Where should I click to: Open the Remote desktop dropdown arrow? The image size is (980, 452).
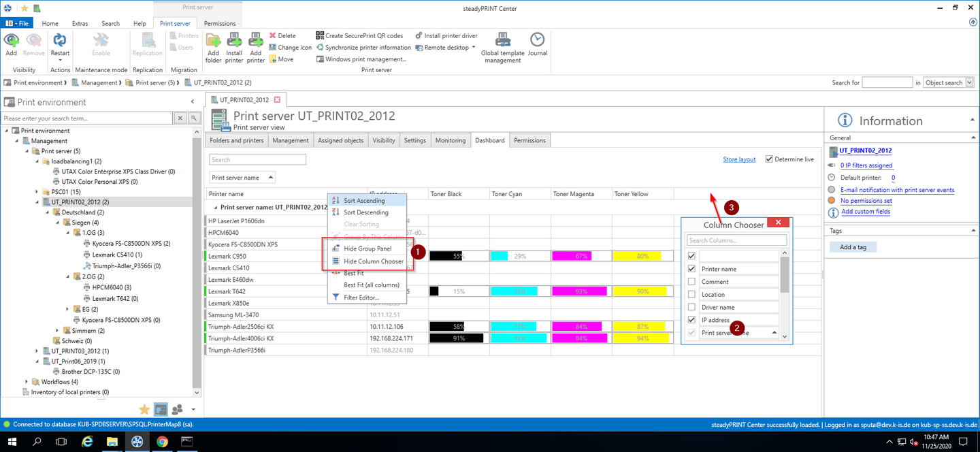(x=474, y=47)
